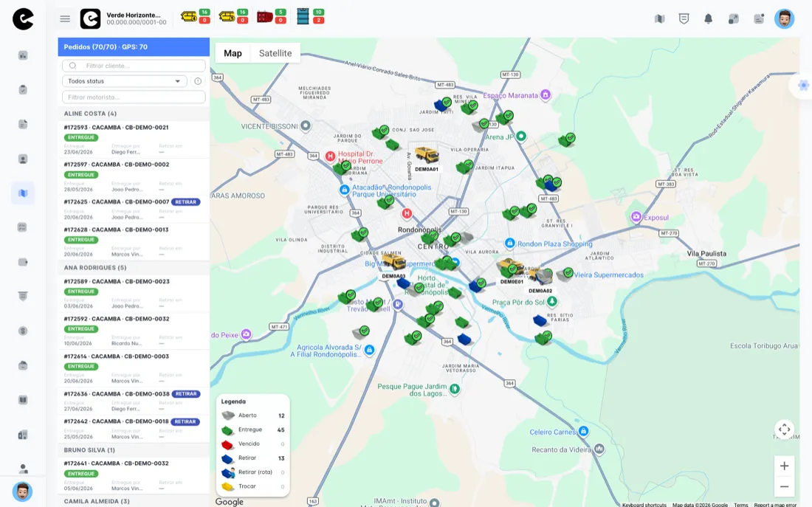Zoom out on the map
The height and width of the screenshot is (507, 812).
coord(784,487)
